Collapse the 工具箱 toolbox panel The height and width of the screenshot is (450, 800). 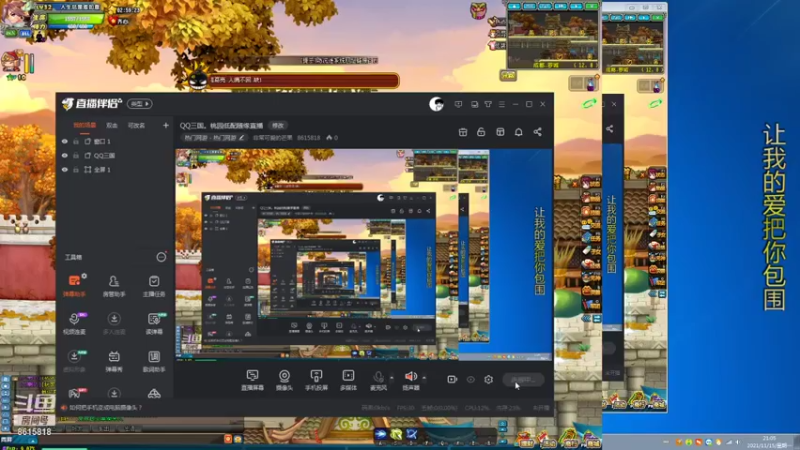click(161, 257)
